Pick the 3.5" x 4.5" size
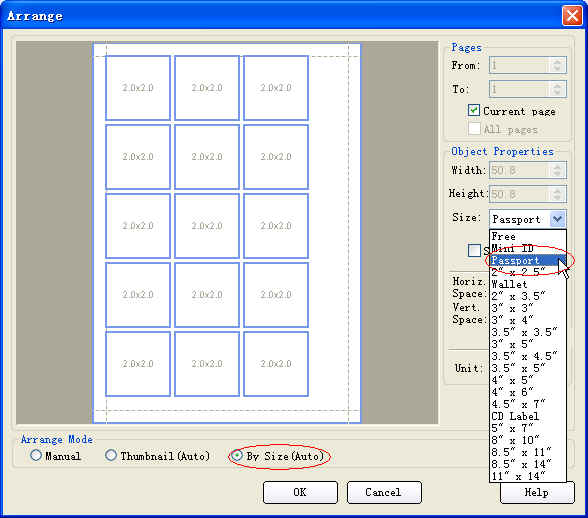The height and width of the screenshot is (518, 588). click(x=528, y=356)
